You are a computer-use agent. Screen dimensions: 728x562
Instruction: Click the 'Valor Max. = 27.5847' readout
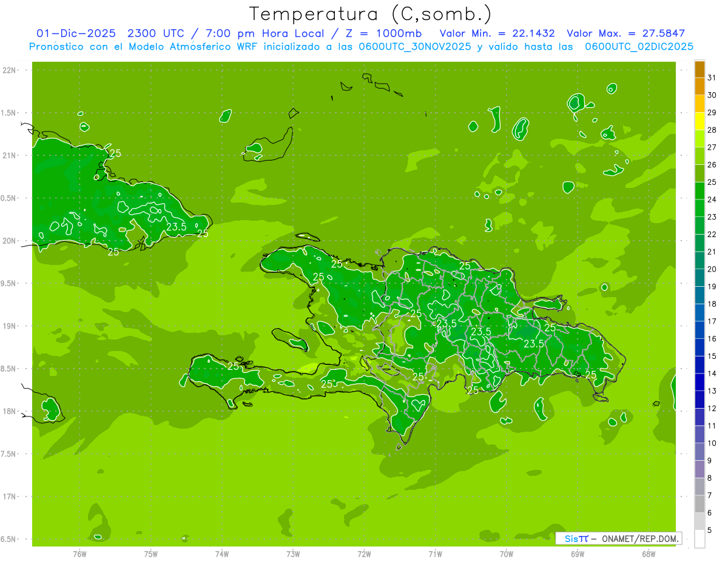(x=625, y=33)
